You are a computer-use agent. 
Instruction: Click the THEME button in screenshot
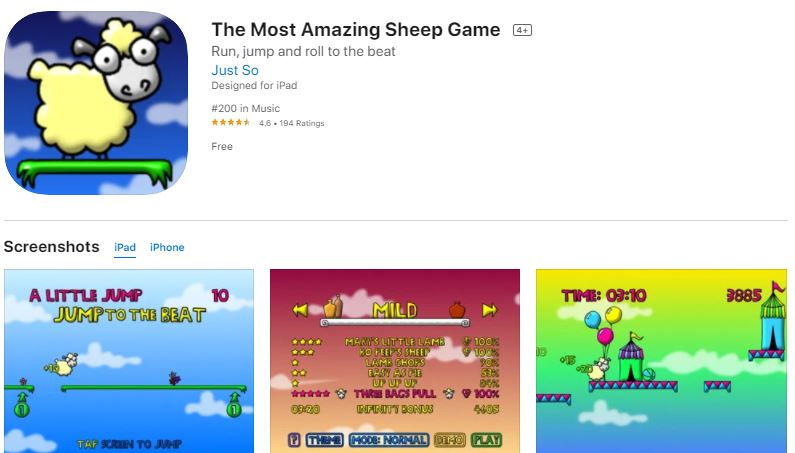pos(324,439)
